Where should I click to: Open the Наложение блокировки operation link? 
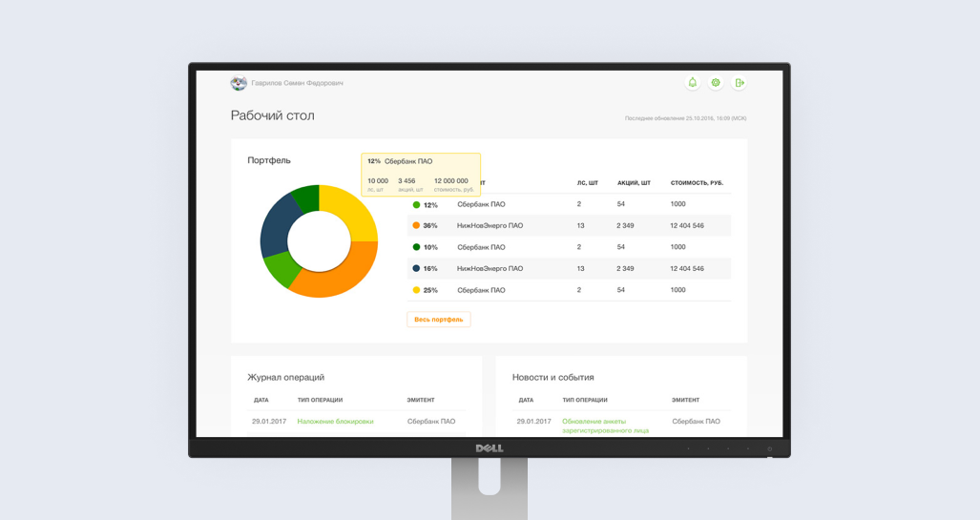[335, 421]
